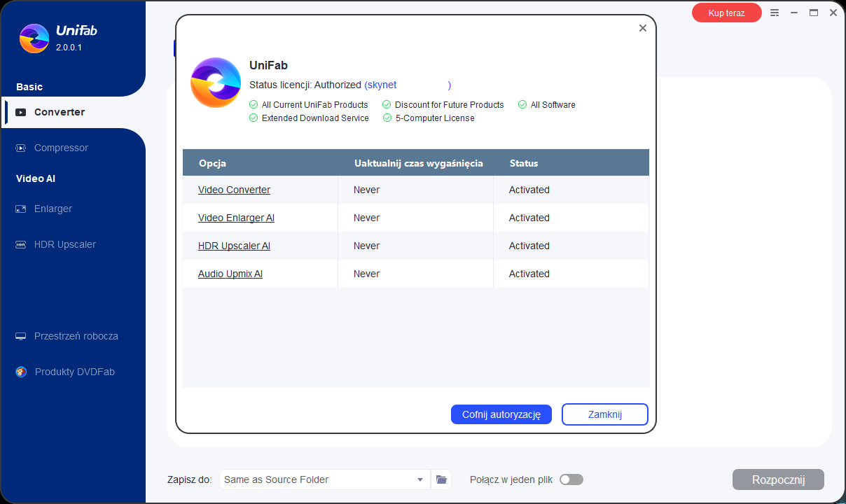This screenshot has height=504, width=846.
Task: Maximize the UniFab window
Action: click(x=814, y=13)
